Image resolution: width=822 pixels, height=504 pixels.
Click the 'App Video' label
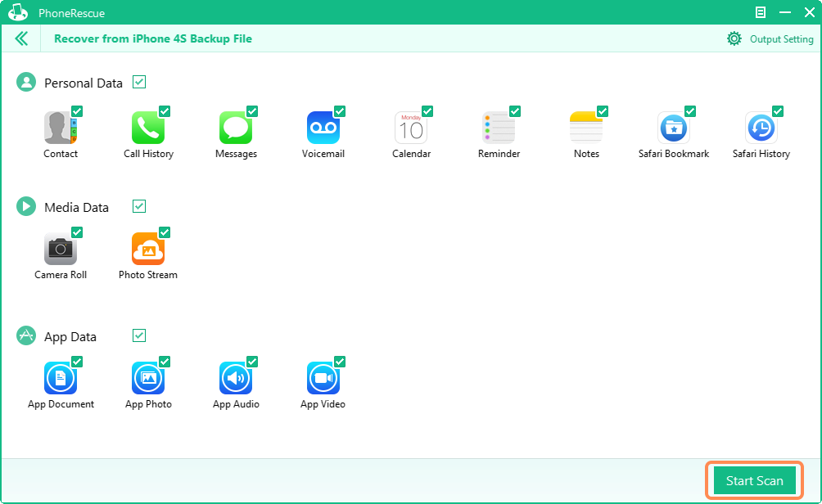coord(323,404)
